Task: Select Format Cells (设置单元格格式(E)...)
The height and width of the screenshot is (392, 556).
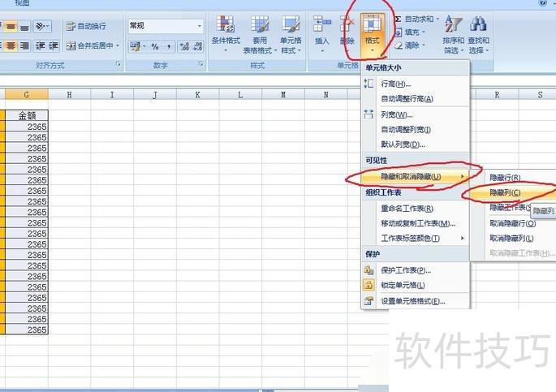Action: coord(416,301)
